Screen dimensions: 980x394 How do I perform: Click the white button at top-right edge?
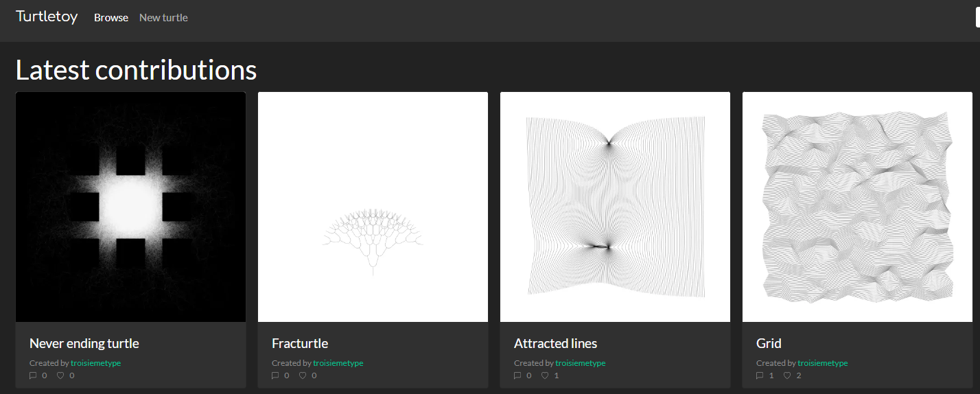tap(977, 19)
